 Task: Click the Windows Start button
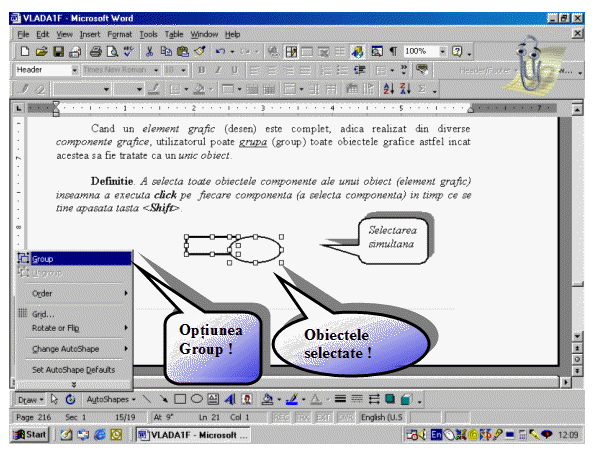31,435
